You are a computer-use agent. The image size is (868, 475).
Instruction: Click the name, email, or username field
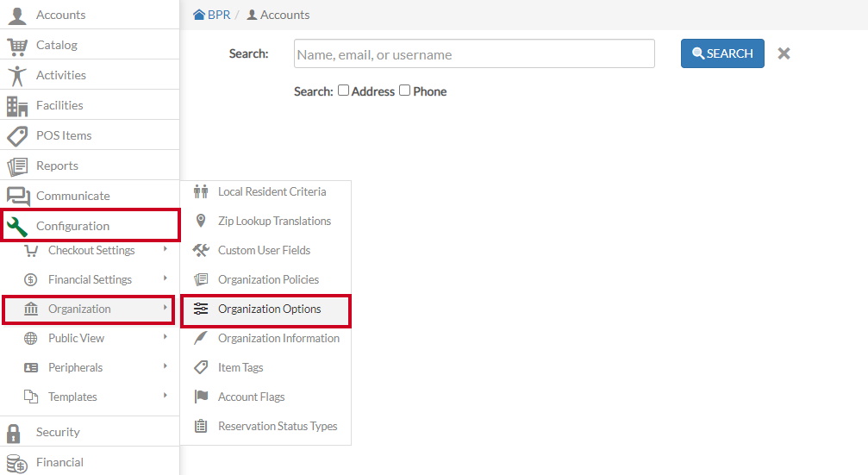[474, 53]
